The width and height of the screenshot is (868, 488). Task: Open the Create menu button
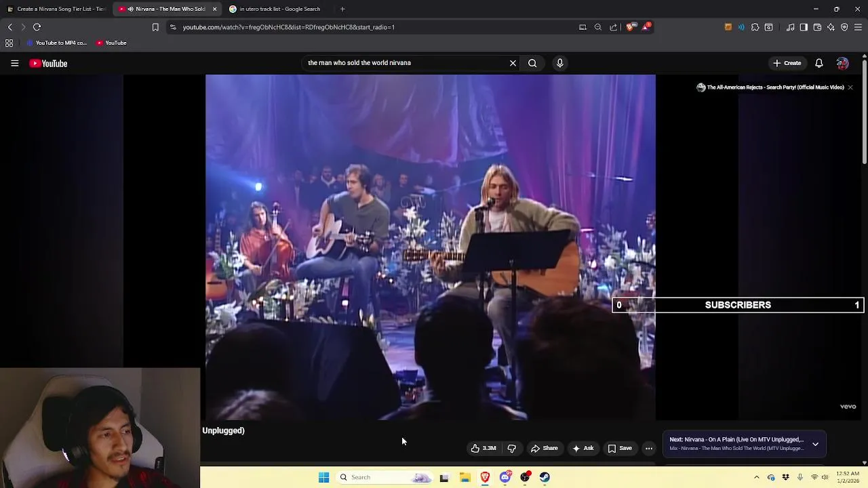787,63
